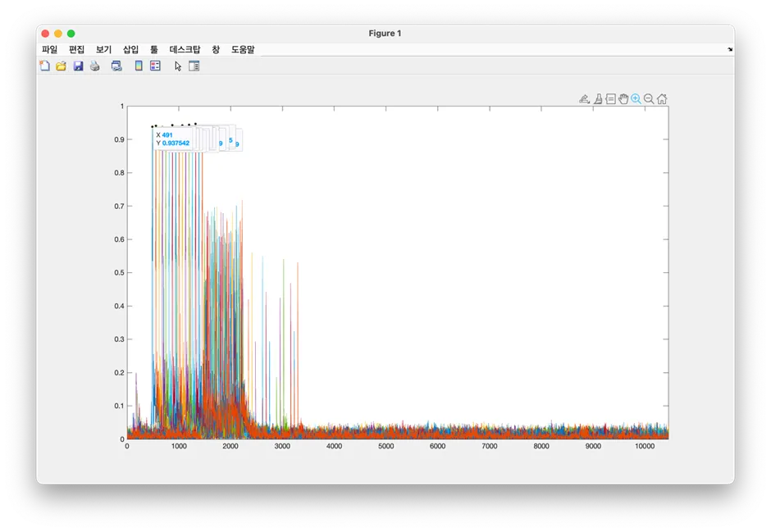Click the x-axis tick label 1000
The width and height of the screenshot is (771, 532).
pyautogui.click(x=179, y=446)
